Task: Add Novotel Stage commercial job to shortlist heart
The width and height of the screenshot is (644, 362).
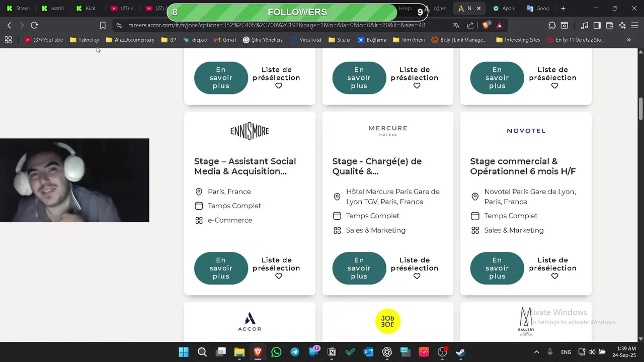Action: point(555,276)
